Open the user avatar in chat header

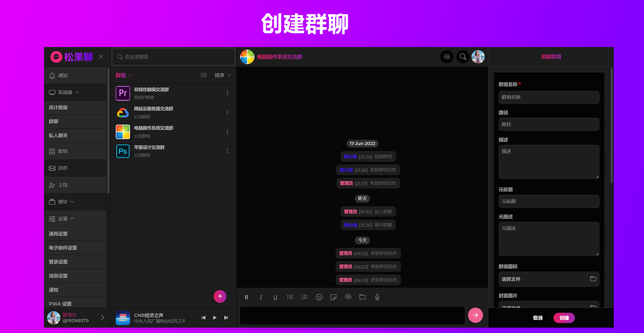(478, 57)
